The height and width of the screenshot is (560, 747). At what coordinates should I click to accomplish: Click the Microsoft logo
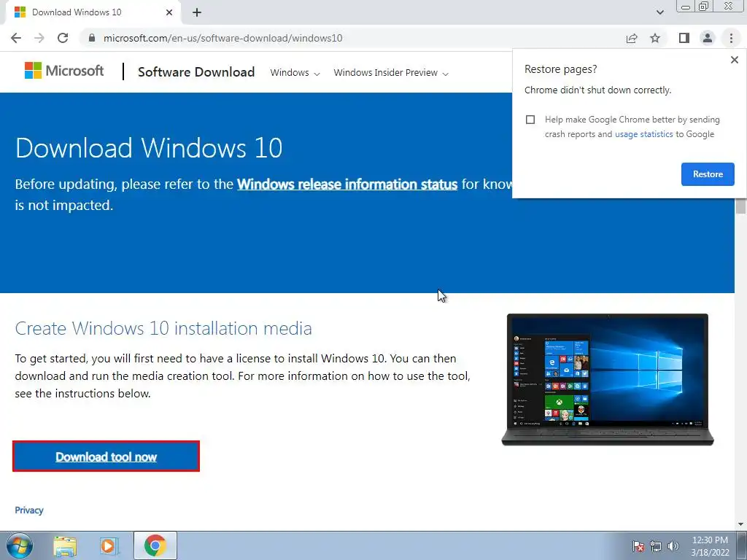(x=64, y=71)
